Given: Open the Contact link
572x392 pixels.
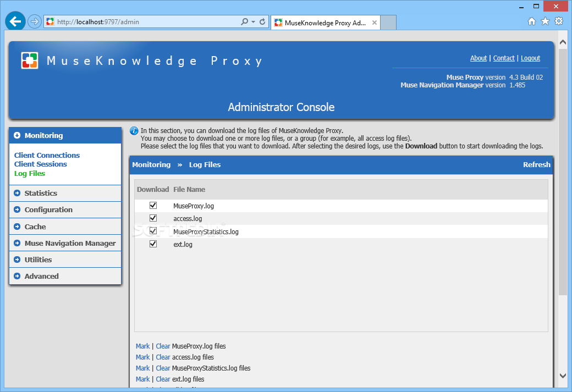Looking at the screenshot, I should (504, 58).
